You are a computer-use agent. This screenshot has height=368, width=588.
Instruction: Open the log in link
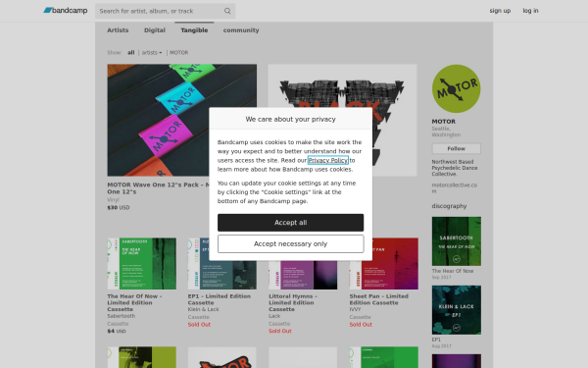coord(530,11)
